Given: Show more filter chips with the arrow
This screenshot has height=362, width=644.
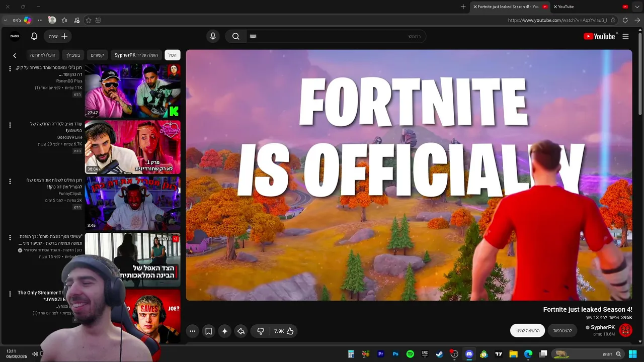Looking at the screenshot, I should (15, 55).
